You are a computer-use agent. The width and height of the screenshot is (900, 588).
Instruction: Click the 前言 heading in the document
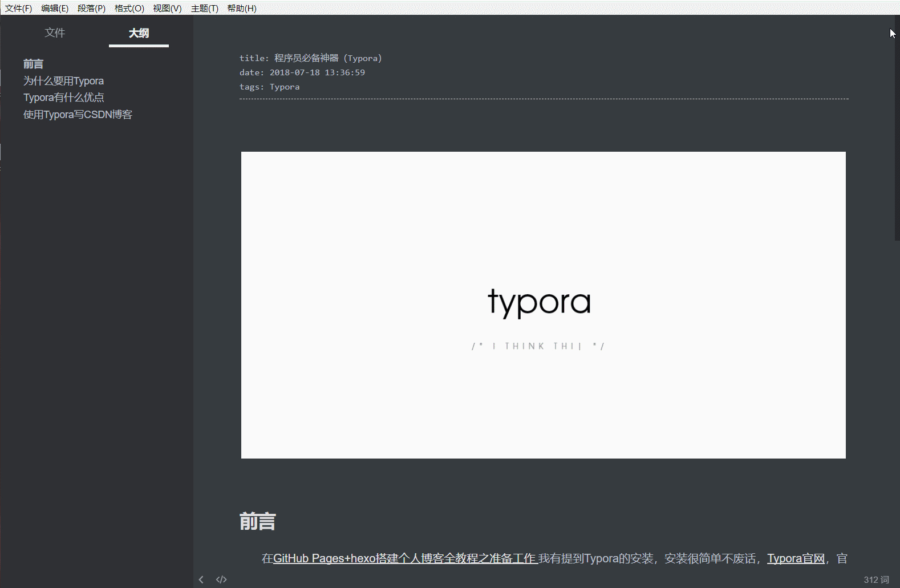coord(258,521)
